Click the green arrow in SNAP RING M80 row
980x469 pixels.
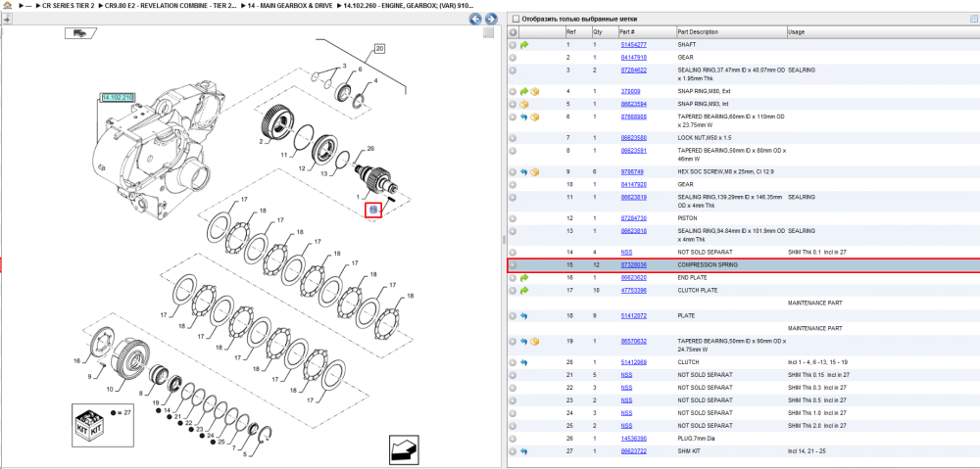(523, 91)
